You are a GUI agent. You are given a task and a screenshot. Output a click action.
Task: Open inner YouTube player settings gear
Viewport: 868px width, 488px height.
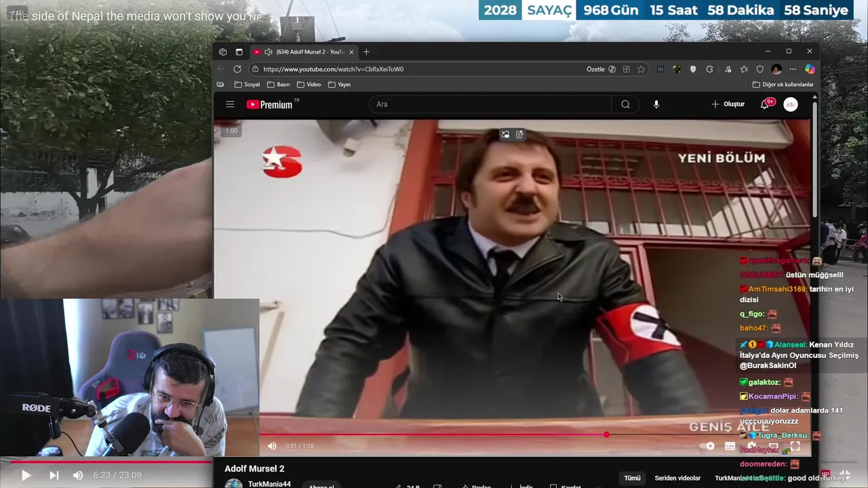751,446
